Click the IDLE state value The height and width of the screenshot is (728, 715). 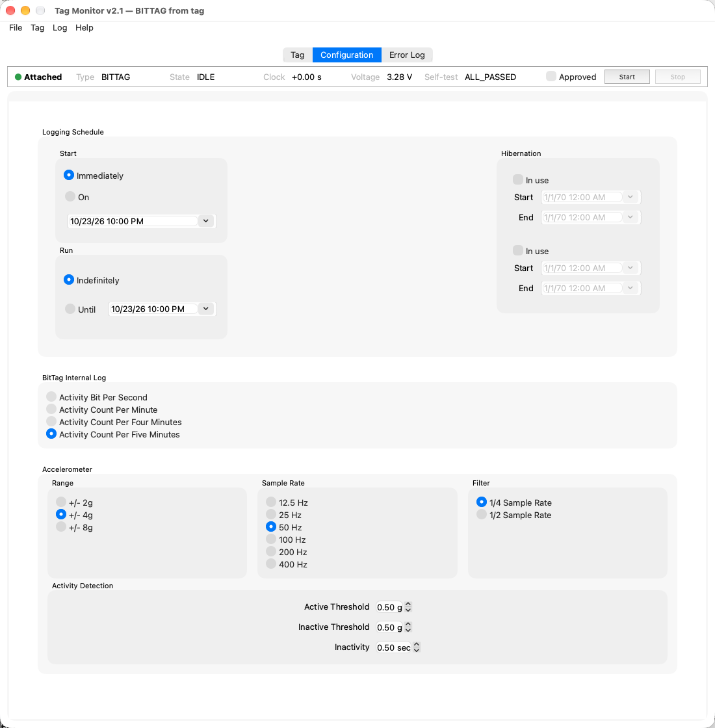click(205, 77)
